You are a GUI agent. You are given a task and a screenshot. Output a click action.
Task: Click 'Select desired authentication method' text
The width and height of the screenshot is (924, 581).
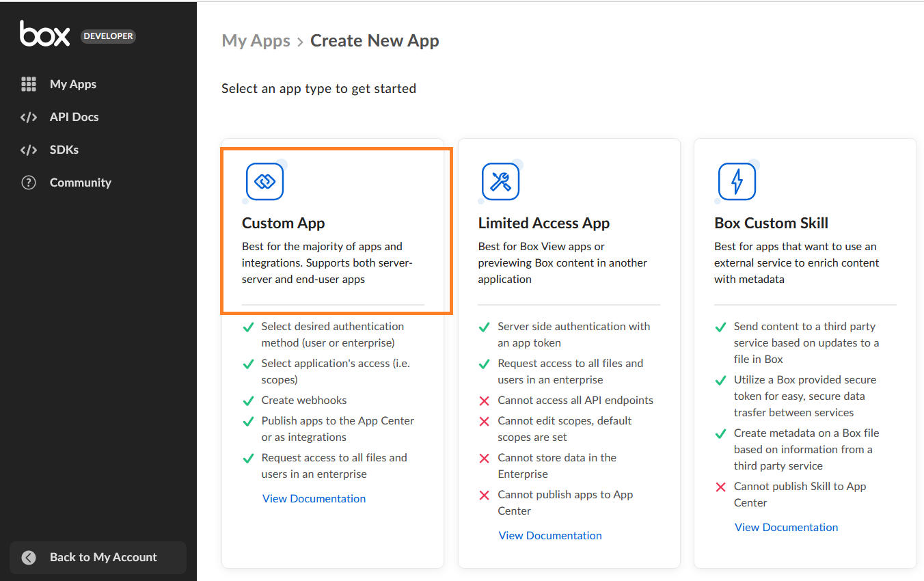point(333,334)
